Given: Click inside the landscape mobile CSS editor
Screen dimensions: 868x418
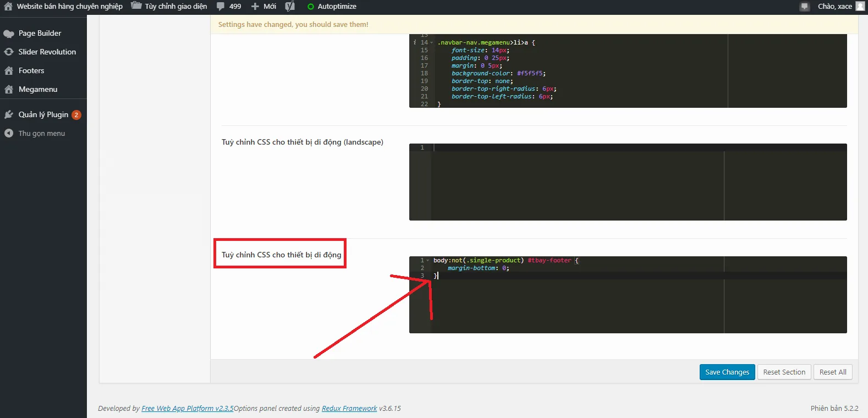Looking at the screenshot, I should pos(628,182).
